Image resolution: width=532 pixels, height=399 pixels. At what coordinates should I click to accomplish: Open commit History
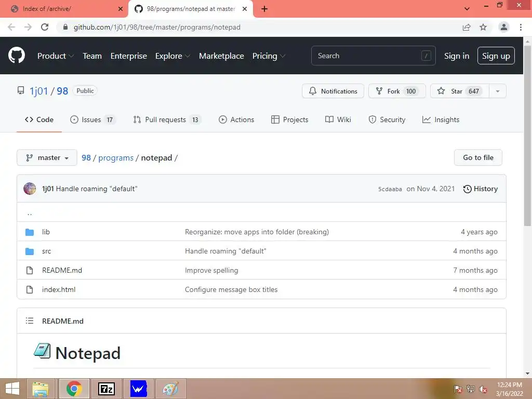tap(481, 189)
